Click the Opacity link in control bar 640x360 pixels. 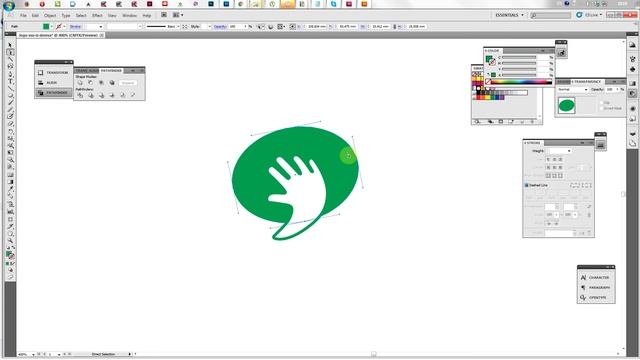[220, 27]
